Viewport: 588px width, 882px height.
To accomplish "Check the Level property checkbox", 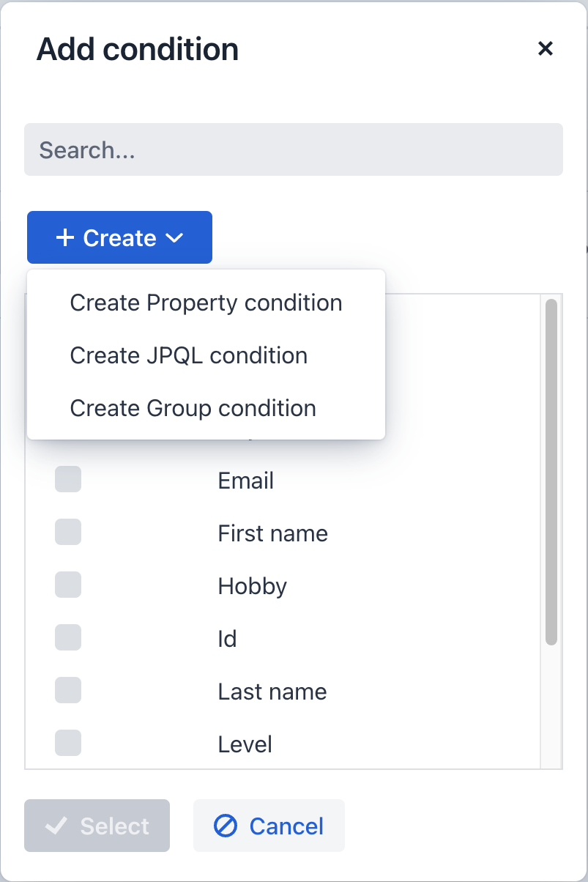I will tap(67, 743).
